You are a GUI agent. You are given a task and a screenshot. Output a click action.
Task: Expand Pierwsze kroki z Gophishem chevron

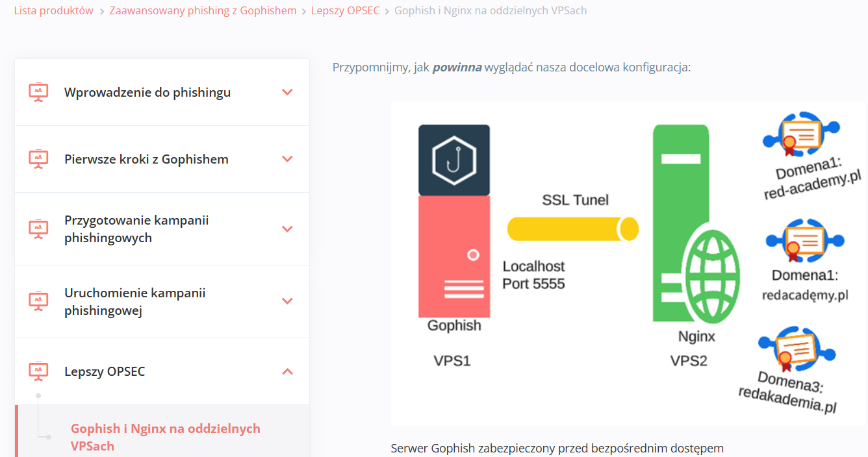(287, 159)
